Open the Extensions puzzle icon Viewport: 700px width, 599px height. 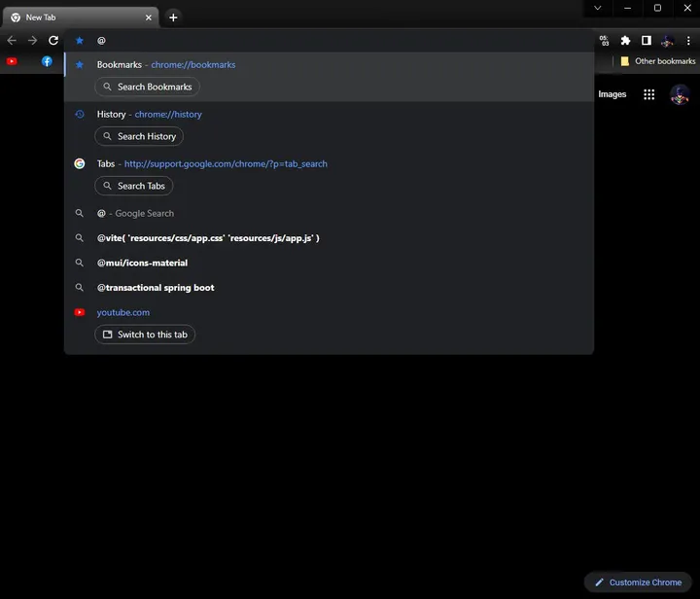coord(625,41)
